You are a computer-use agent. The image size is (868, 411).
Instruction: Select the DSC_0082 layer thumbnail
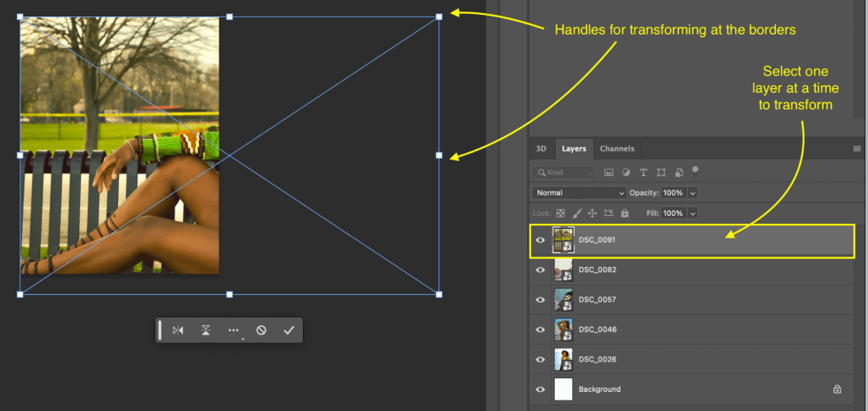563,270
